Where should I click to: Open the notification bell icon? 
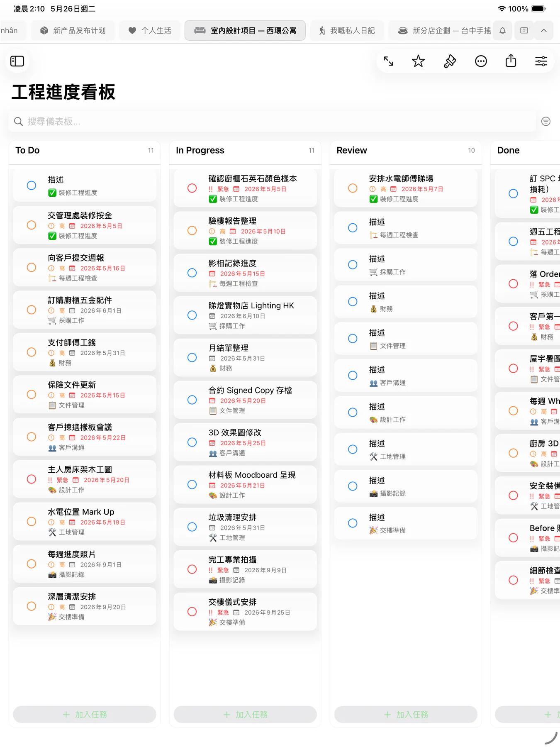point(502,31)
